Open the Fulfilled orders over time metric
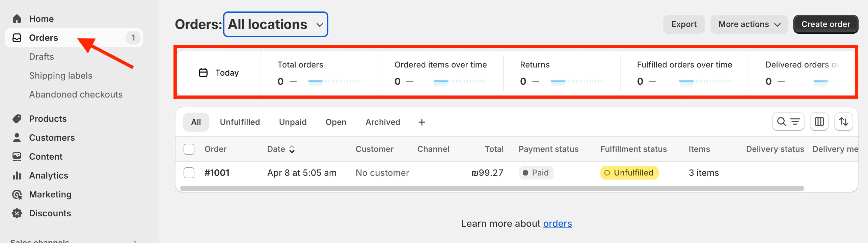The image size is (868, 243). tap(684, 73)
